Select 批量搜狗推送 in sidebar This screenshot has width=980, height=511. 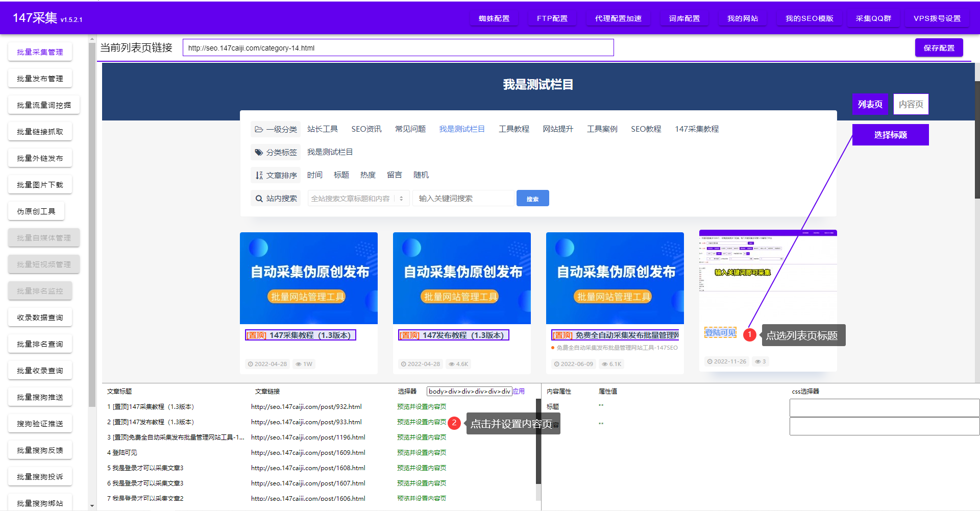(x=40, y=397)
